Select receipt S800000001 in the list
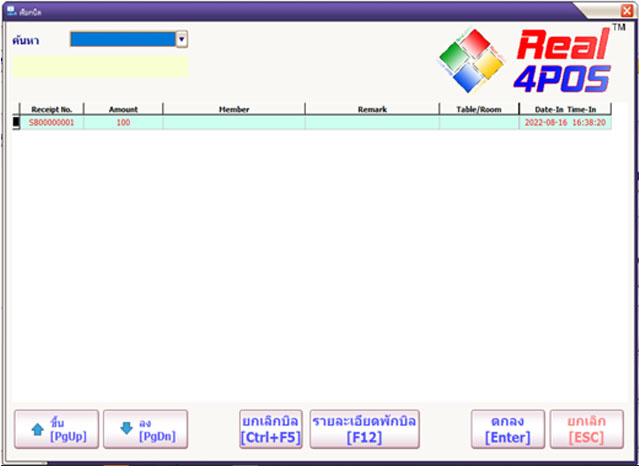This screenshot has width=639, height=466. (x=52, y=122)
